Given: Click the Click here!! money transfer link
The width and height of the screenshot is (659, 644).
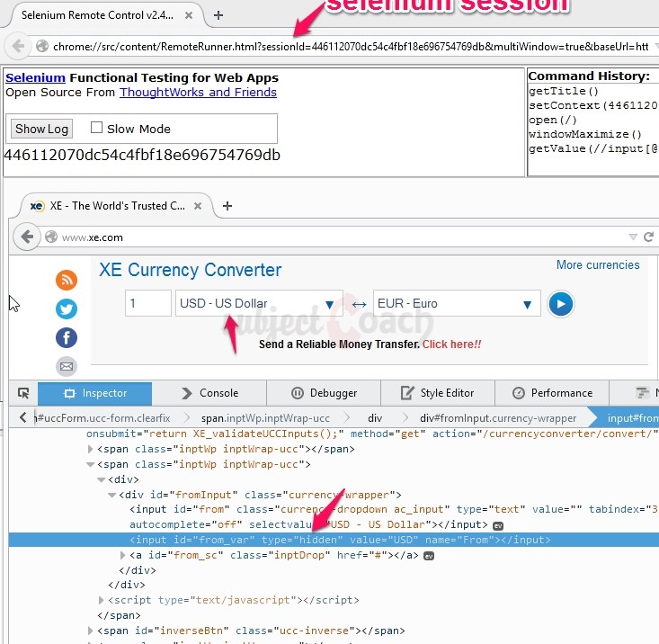Looking at the screenshot, I should (x=451, y=344).
